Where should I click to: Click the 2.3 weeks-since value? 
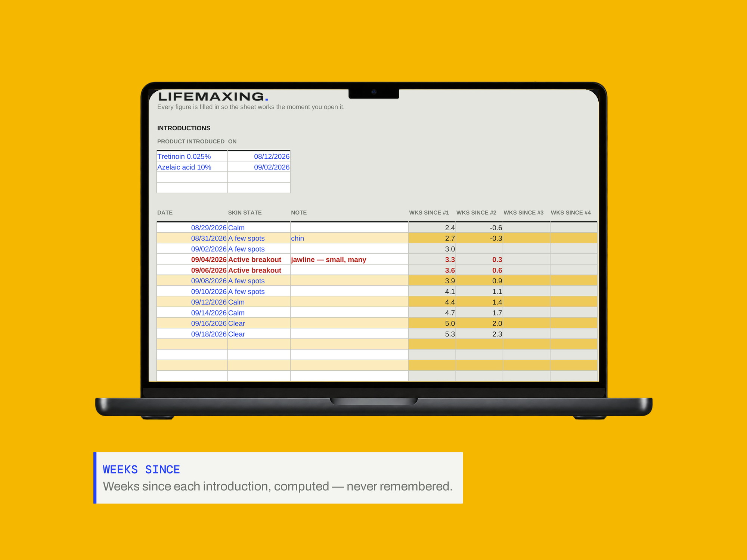pos(479,334)
